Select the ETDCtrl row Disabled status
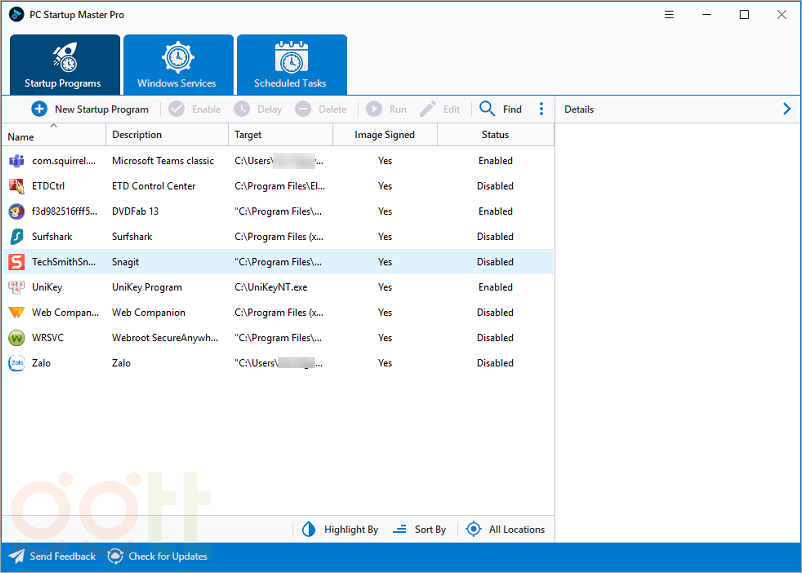 click(495, 186)
